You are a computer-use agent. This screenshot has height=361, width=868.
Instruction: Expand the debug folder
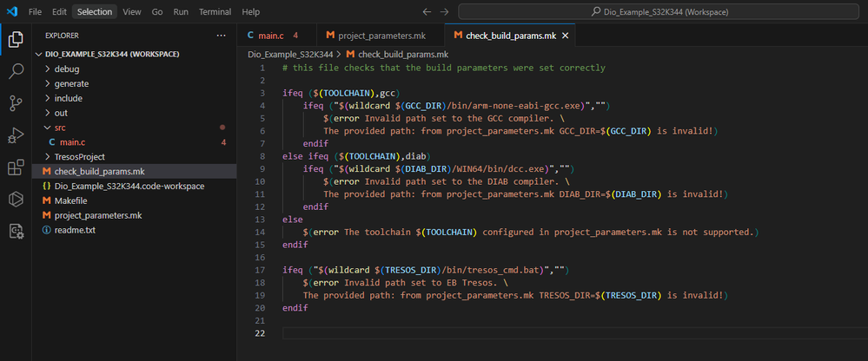pos(66,69)
